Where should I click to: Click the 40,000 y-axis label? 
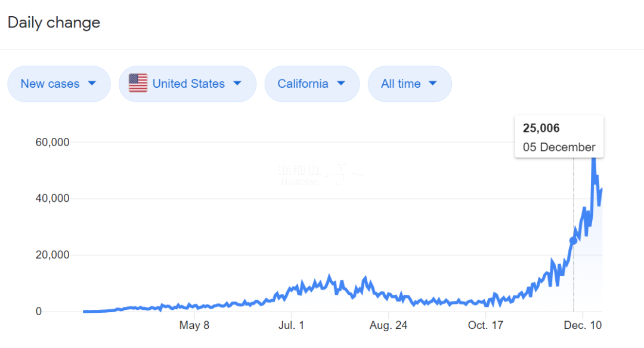(x=52, y=198)
